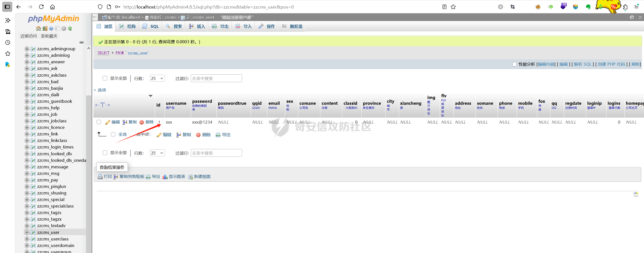Click the bottom 过滤行 search input field
644x253 pixels.
(216, 153)
